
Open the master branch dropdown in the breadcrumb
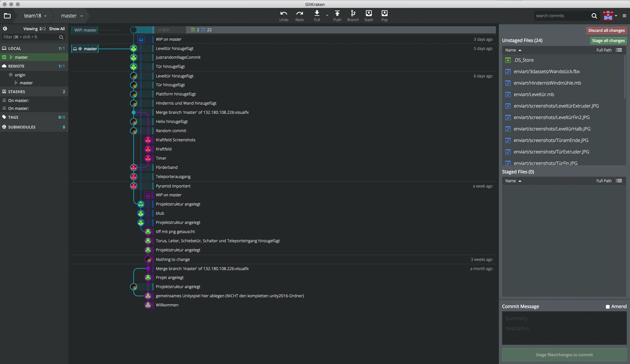pyautogui.click(x=72, y=16)
